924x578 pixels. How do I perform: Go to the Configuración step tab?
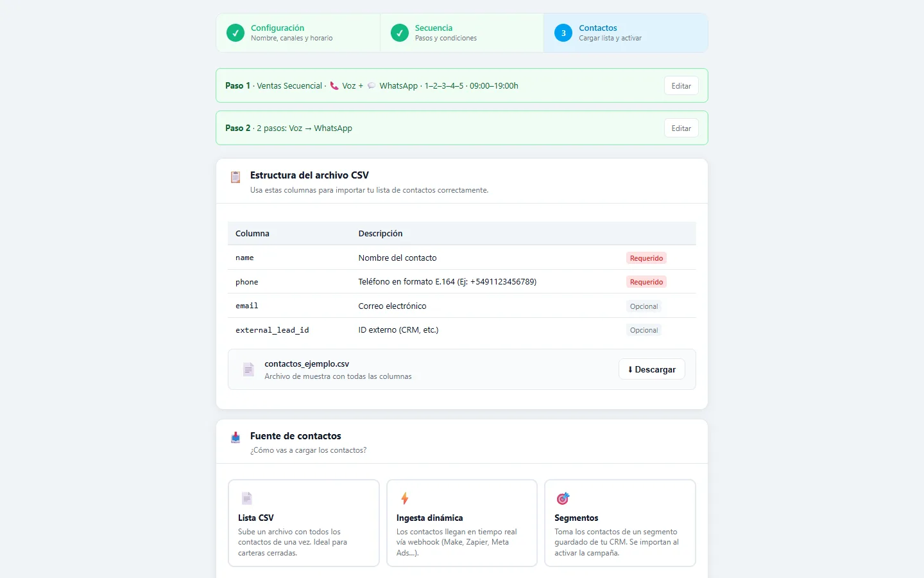click(298, 33)
